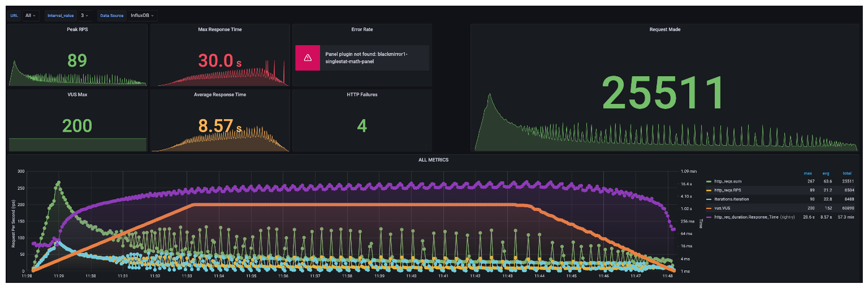Click the 25511 Request Made stat value
Viewport: 868px width, 288px height.
663,93
